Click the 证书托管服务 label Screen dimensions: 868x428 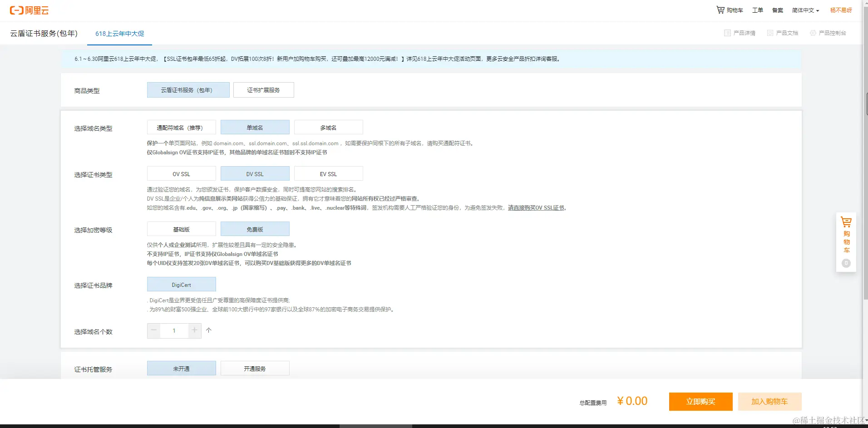[93, 369]
